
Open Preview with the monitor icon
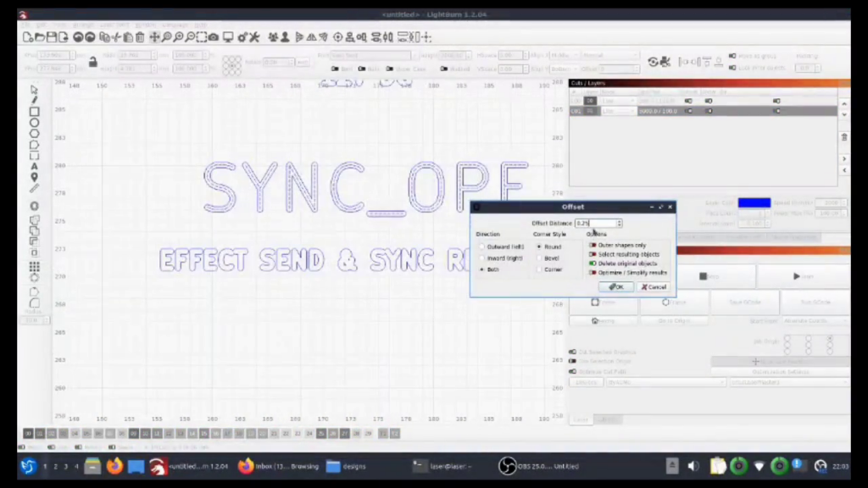point(228,37)
